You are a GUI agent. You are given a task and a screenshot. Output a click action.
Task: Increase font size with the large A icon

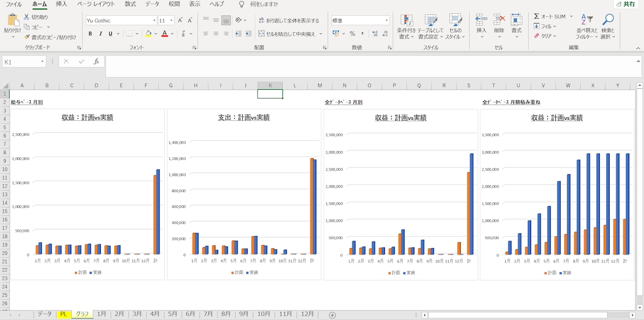click(x=180, y=21)
